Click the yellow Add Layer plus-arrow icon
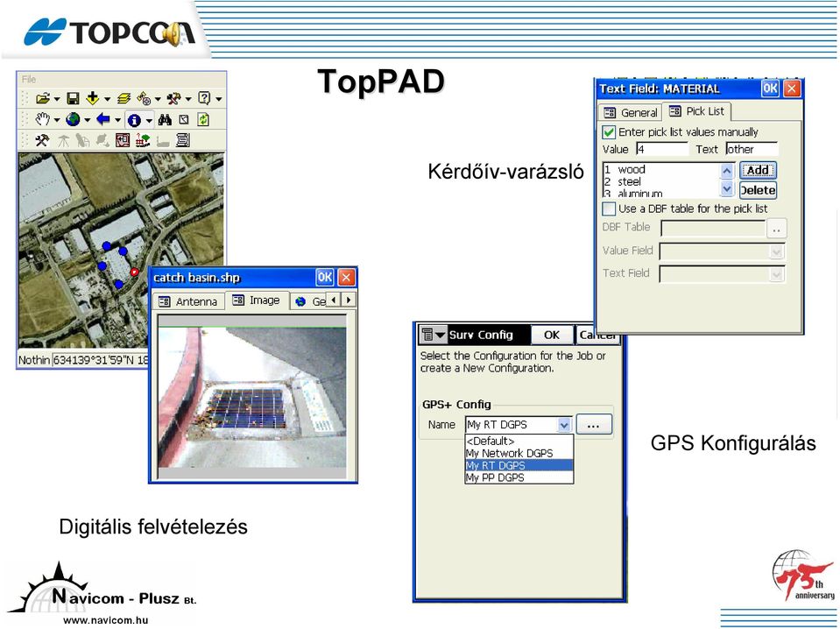Image resolution: width=840 pixels, height=629 pixels. pyautogui.click(x=93, y=98)
